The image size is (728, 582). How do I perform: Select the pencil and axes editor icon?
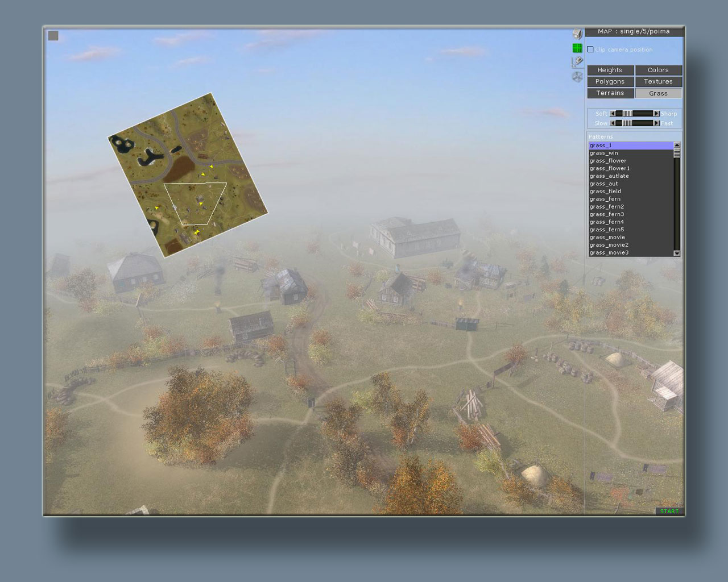click(x=577, y=62)
